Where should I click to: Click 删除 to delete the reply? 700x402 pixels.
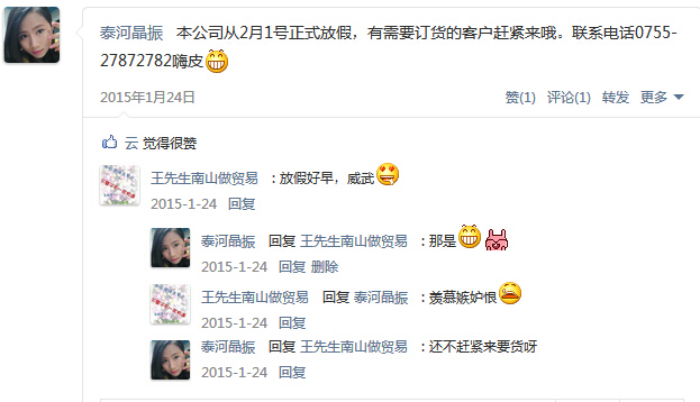(325, 267)
